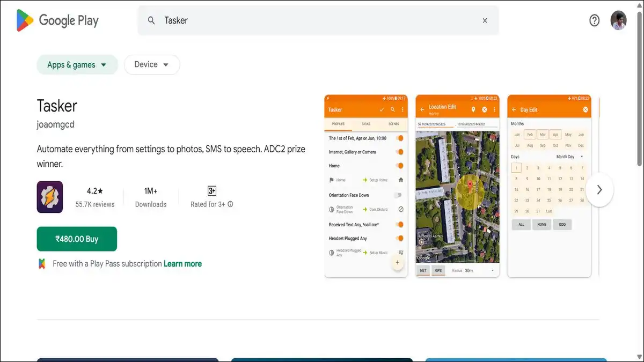The image size is (644, 362).
Task: Click the Tasker search field
Action: (318, 20)
